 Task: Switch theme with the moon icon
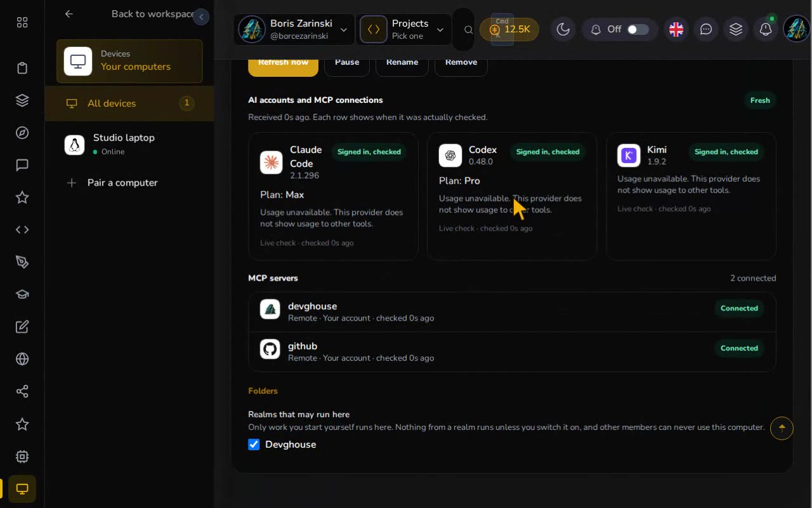click(563, 29)
